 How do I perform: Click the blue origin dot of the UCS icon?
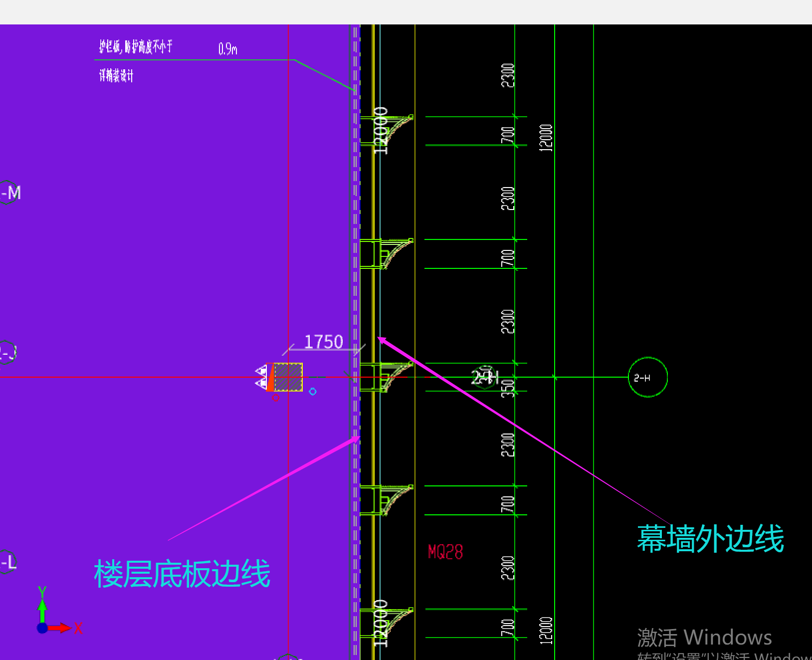pyautogui.click(x=42, y=628)
